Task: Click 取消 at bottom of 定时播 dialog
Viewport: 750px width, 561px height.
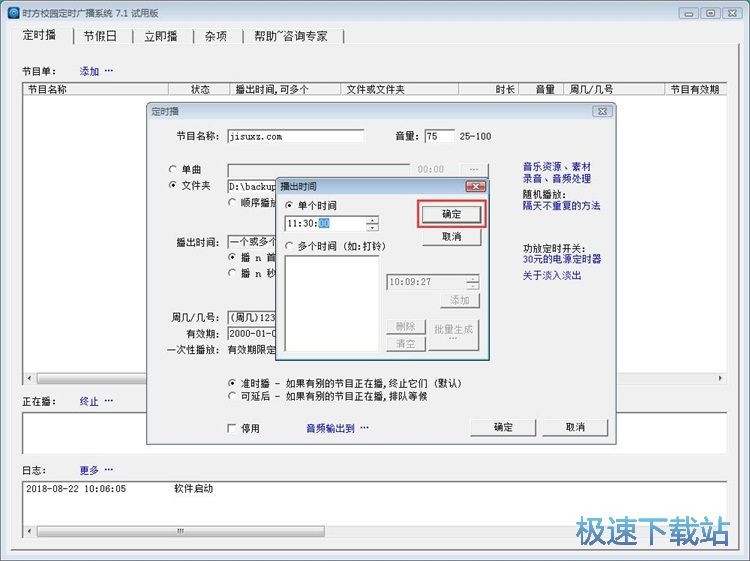Action: 575,428
